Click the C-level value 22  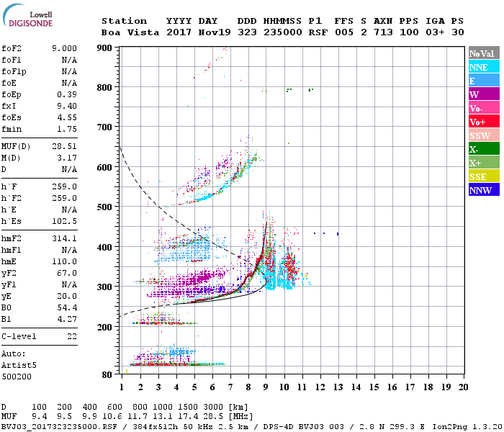click(72, 336)
